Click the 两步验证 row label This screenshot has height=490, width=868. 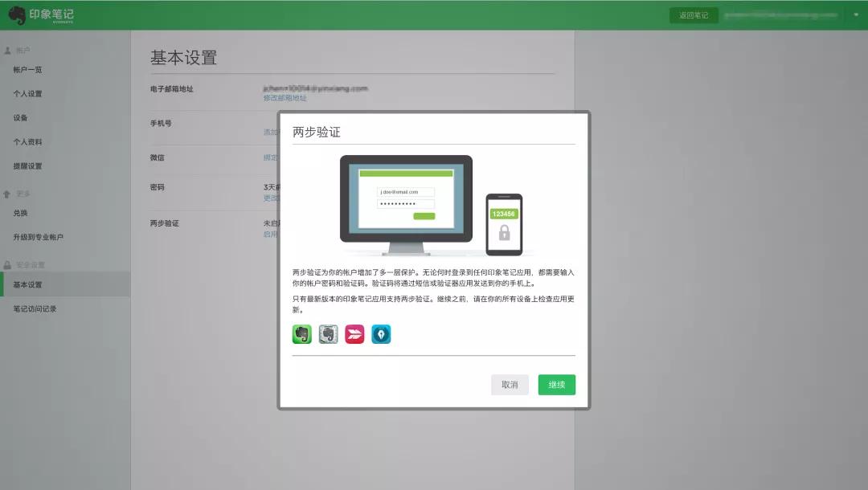click(x=165, y=223)
